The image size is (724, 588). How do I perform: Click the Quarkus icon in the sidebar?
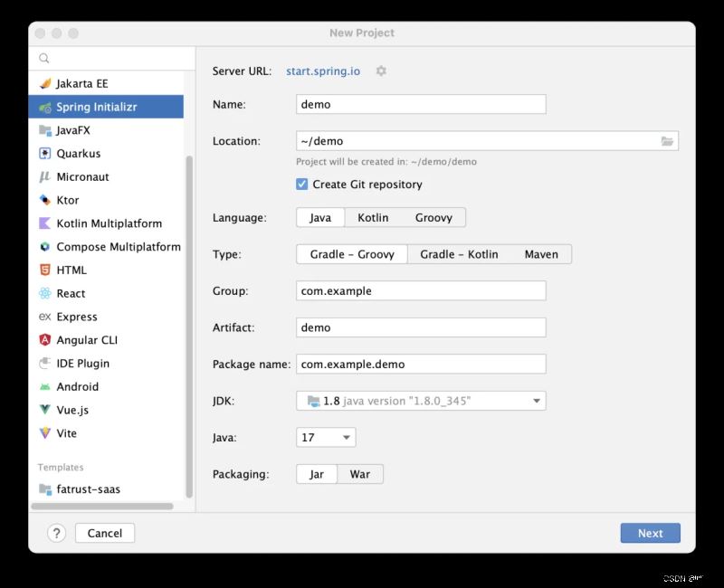coord(44,153)
